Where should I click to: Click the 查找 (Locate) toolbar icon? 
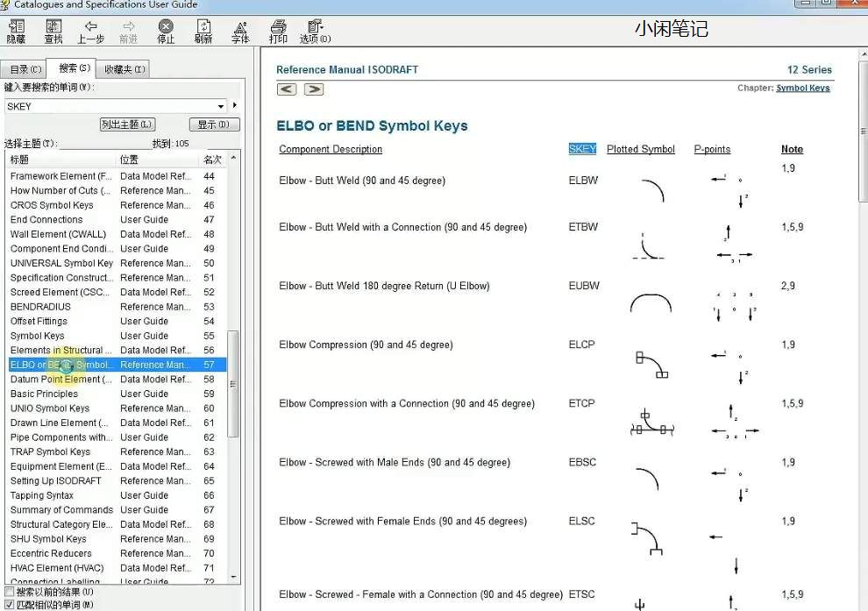coord(53,32)
